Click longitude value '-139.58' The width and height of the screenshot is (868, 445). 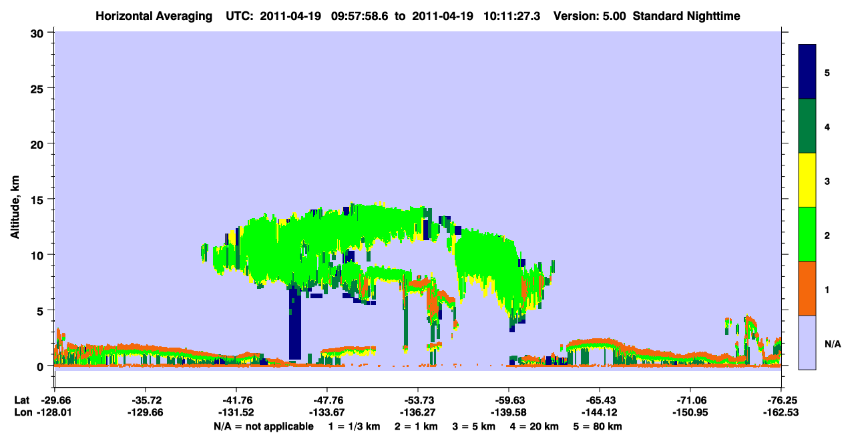click(x=509, y=413)
